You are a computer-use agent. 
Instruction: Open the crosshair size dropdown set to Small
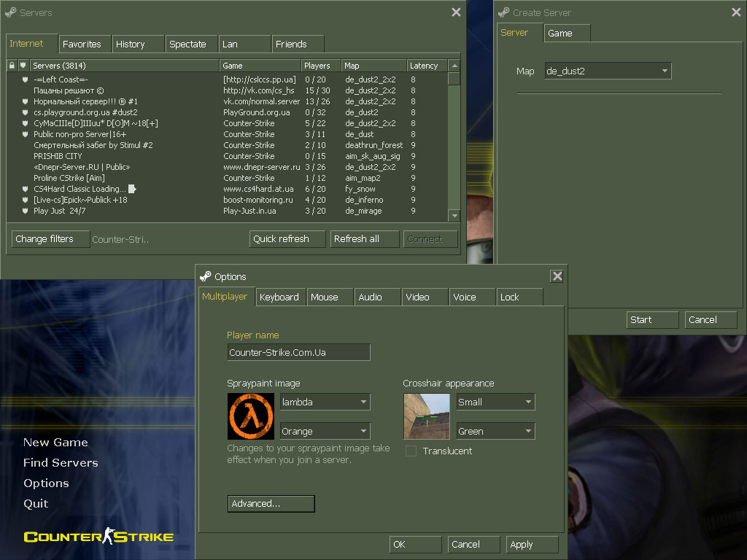(x=495, y=402)
